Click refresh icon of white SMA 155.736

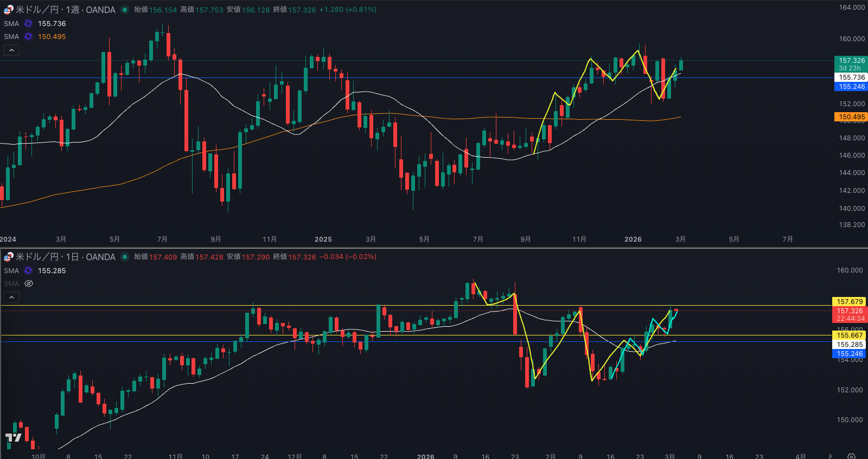28,24
